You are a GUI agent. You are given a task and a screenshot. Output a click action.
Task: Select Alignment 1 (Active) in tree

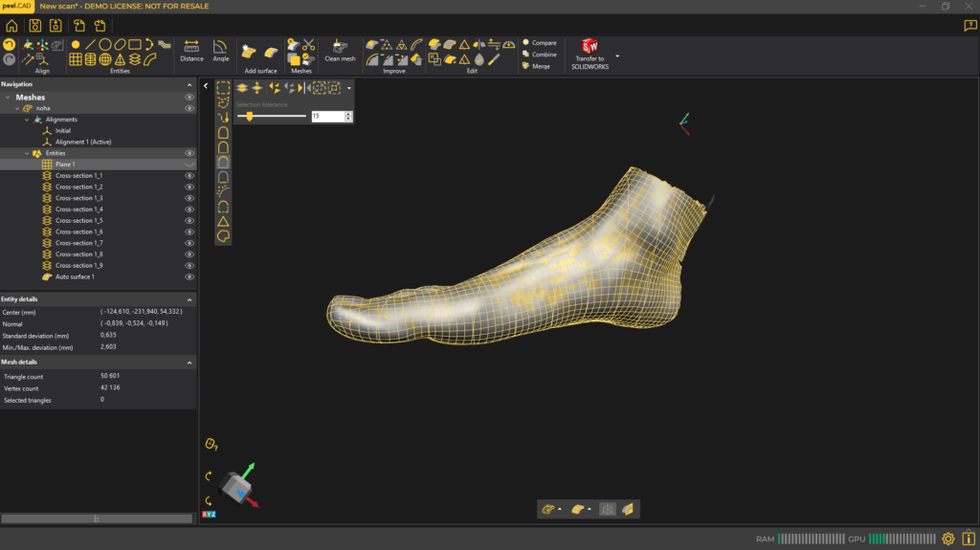pos(82,142)
